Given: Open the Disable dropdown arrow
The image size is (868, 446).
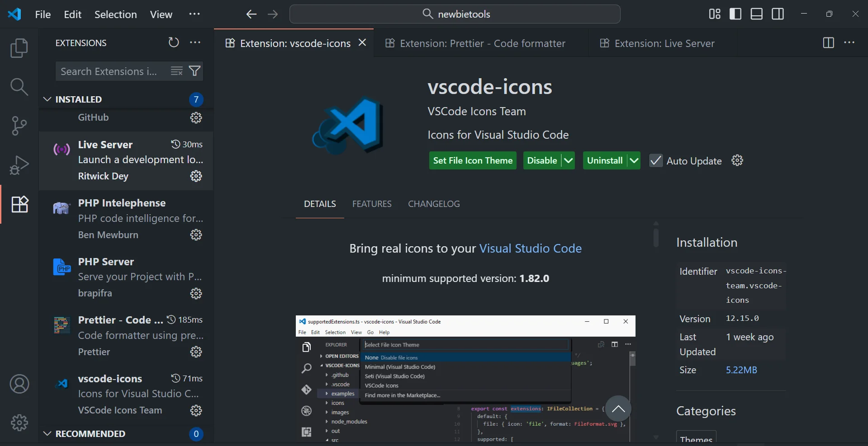Looking at the screenshot, I should (568, 160).
